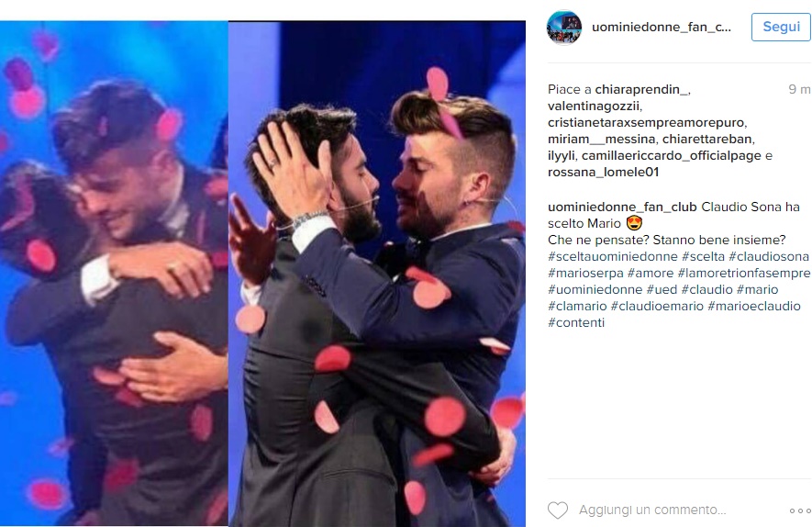Open rossana_lomele01 profile link

click(604, 173)
